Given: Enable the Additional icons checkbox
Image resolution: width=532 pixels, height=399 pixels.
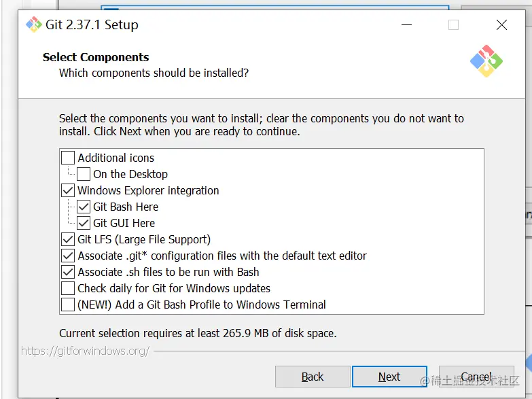Looking at the screenshot, I should 68,158.
